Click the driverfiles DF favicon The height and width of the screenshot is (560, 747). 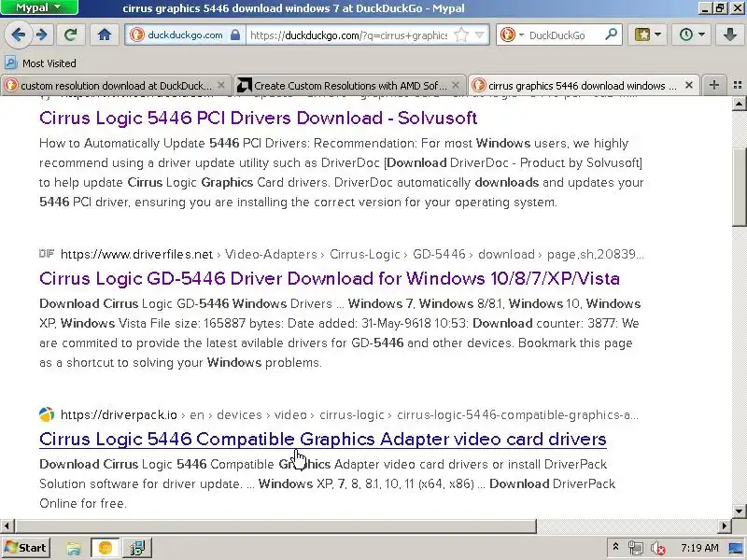(x=46, y=254)
